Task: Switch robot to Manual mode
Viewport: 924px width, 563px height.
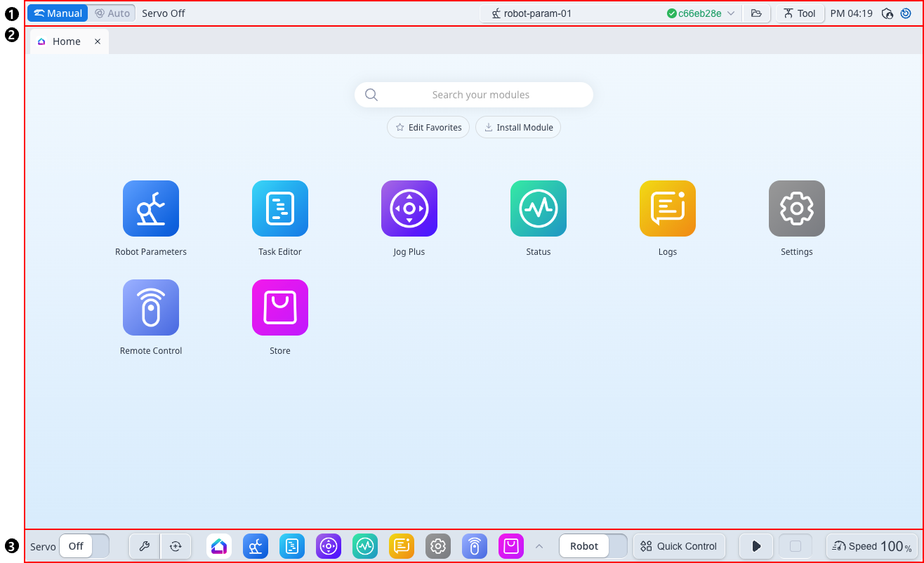Action: 57,13
